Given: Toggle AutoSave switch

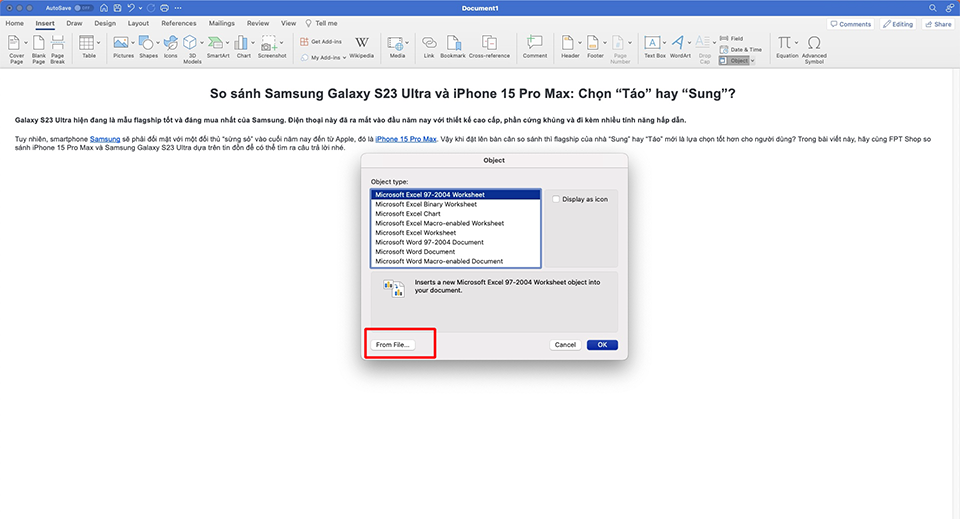Looking at the screenshot, I should 83,8.
